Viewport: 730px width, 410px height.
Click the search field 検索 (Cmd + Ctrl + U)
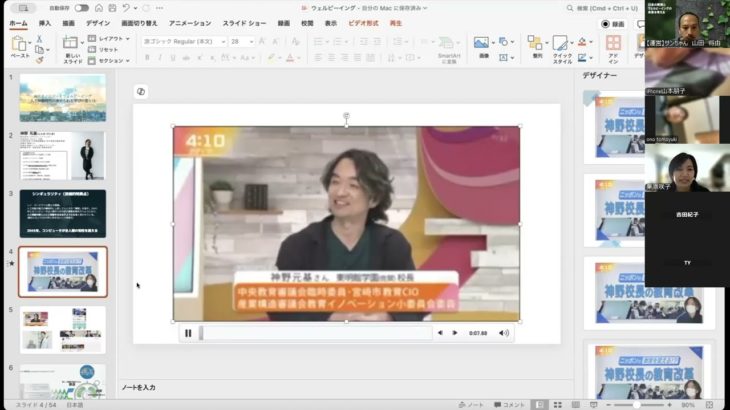603,8
